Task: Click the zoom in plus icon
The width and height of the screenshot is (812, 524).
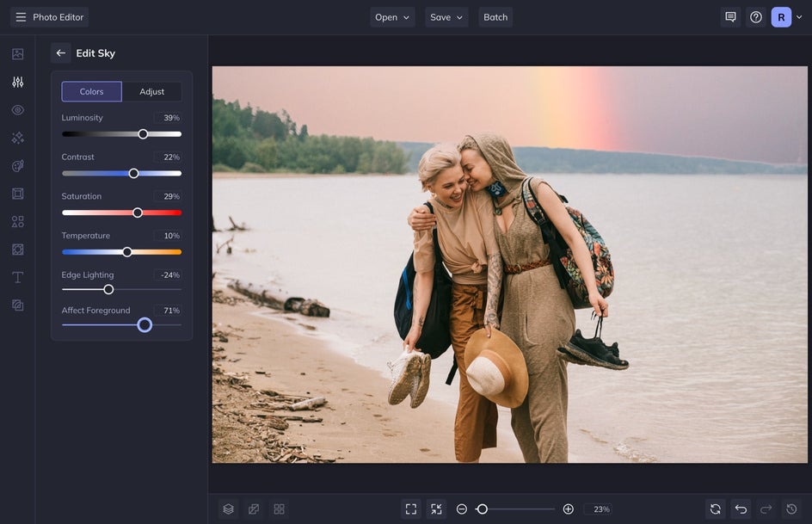Action: coord(568,509)
